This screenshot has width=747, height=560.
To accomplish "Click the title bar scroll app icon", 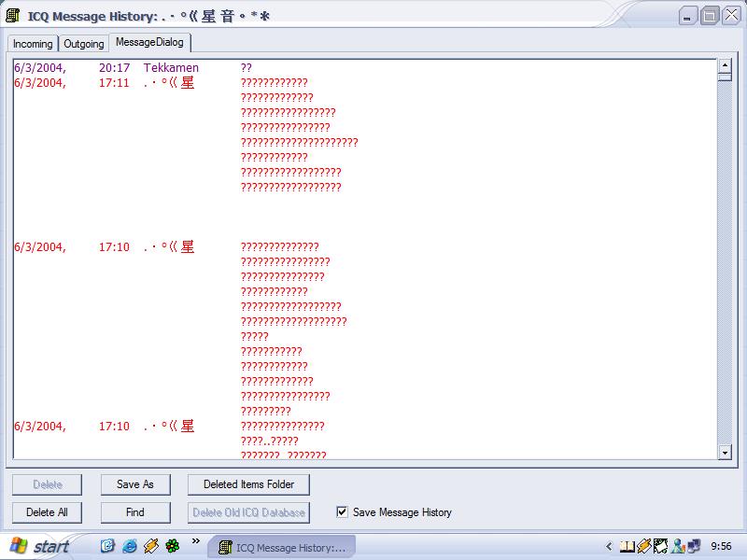I will tap(13, 15).
